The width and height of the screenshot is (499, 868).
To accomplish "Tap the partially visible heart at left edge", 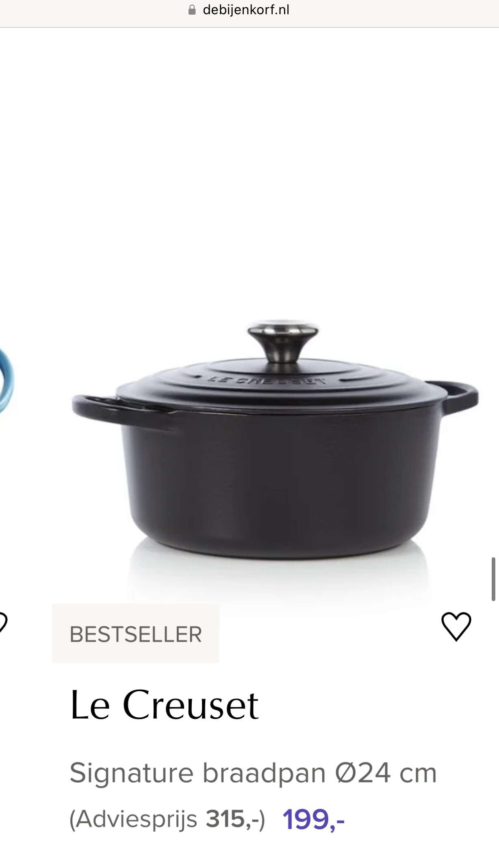I will point(3,623).
